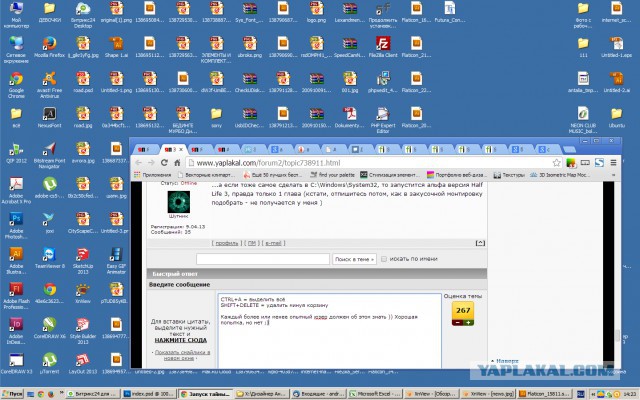The width and height of the screenshot is (640, 400).
Task: Open Chrome's main menu button
Action: point(613,163)
